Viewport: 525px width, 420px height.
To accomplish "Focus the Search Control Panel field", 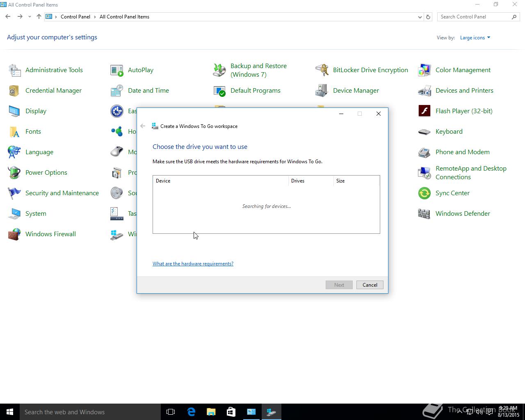I will [x=478, y=17].
